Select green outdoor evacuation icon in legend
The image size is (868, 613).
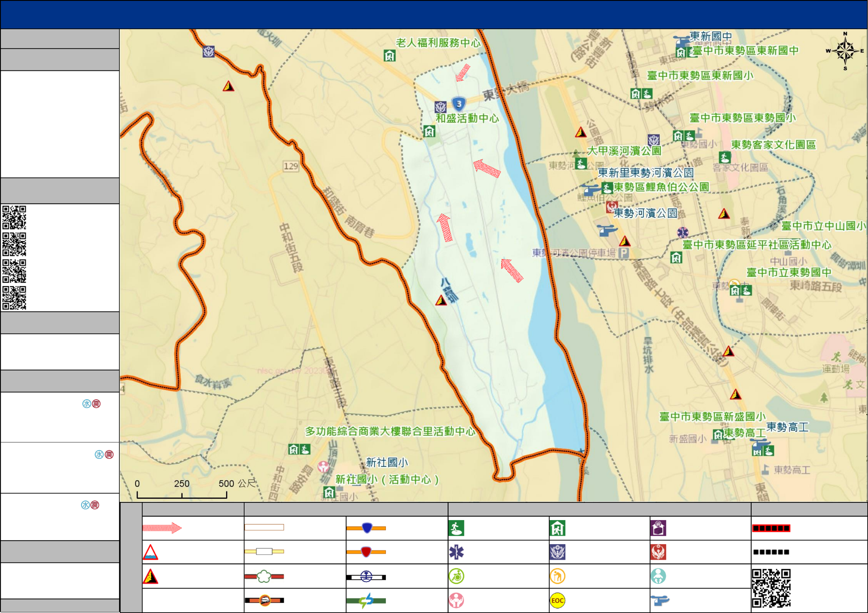click(x=456, y=528)
